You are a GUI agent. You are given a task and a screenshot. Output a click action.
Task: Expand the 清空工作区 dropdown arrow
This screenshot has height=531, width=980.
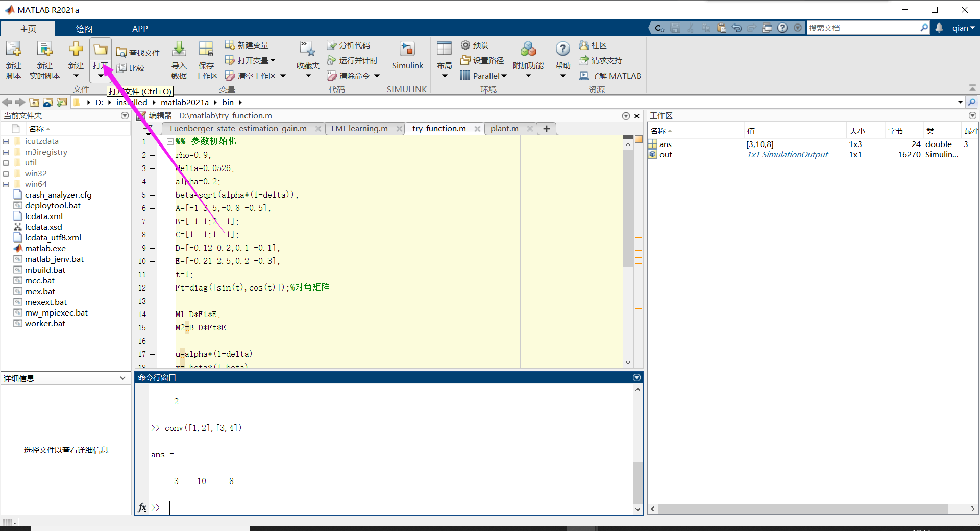pyautogui.click(x=283, y=76)
